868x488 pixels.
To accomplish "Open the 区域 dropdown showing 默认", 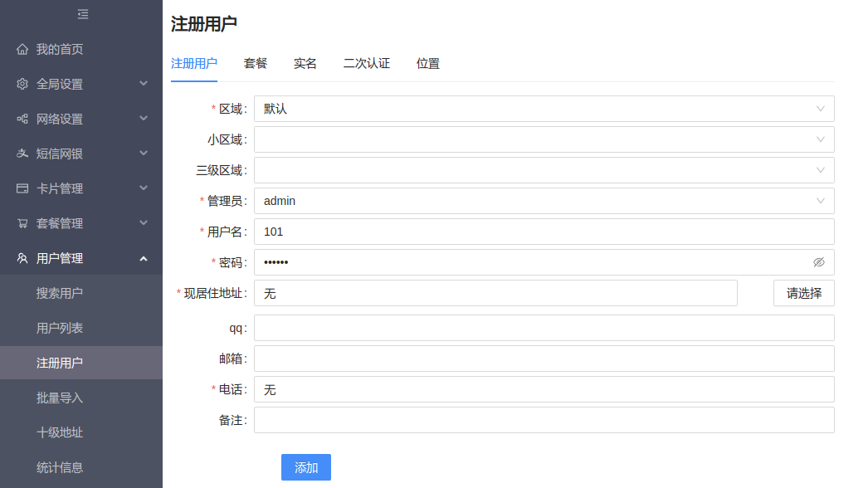I will pyautogui.click(x=544, y=109).
